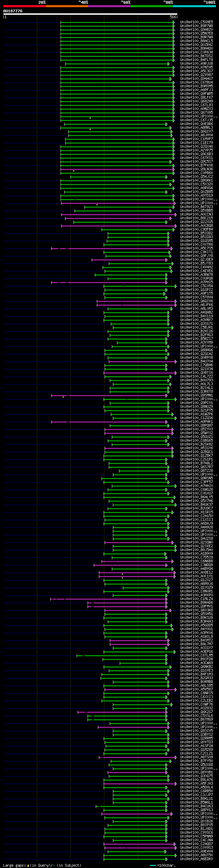Image resolution: width=219 pixels, height=868 pixels.
Task: Click the purple ~60% identity legend bar
Action: pos(109,6)
